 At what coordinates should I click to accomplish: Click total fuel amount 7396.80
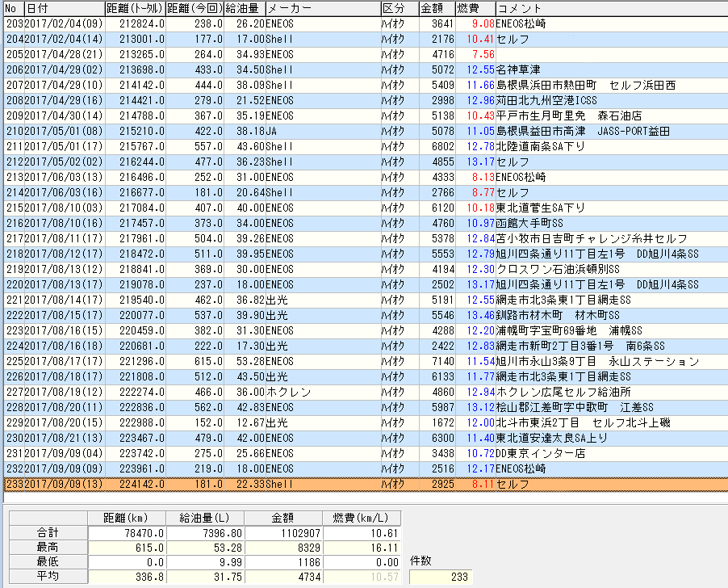pyautogui.click(x=205, y=533)
